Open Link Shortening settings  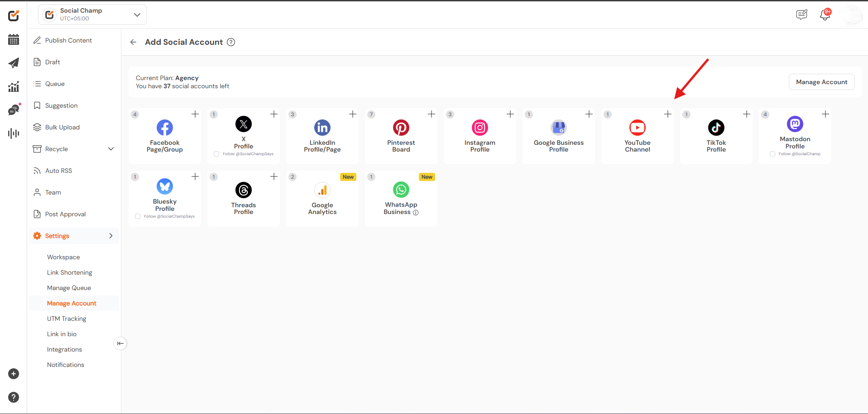[70, 272]
